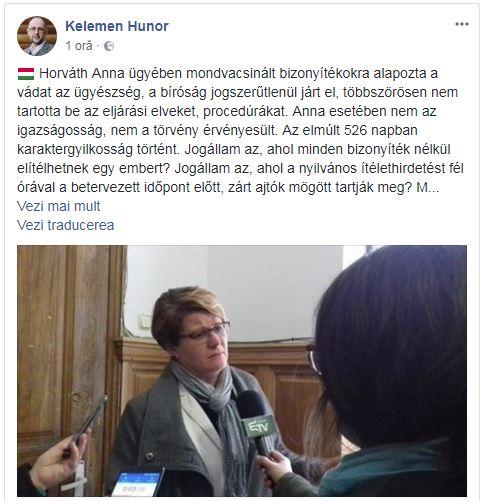Click the public globe privacy icon
Screen dimensions: 482x501
tap(109, 46)
